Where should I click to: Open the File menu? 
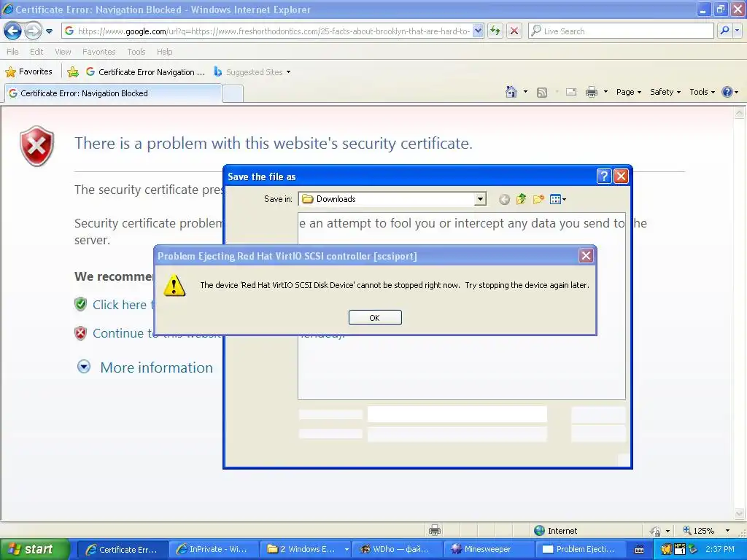(13, 52)
